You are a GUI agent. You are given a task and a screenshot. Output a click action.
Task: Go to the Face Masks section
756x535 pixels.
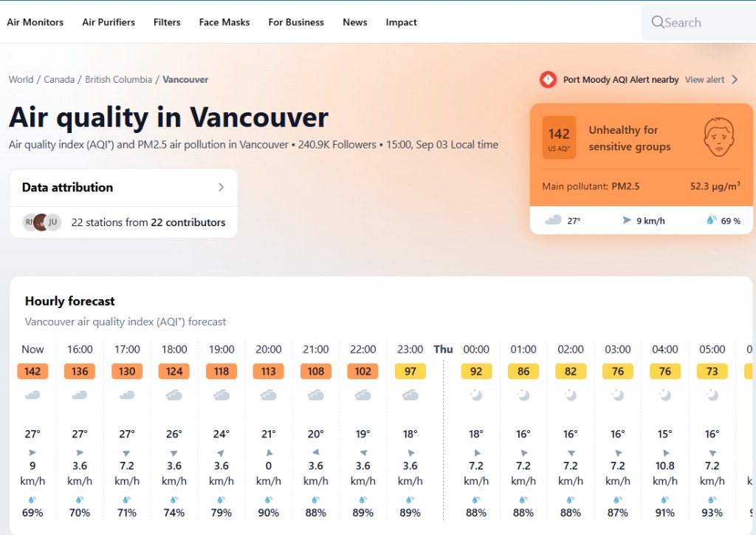click(x=224, y=22)
